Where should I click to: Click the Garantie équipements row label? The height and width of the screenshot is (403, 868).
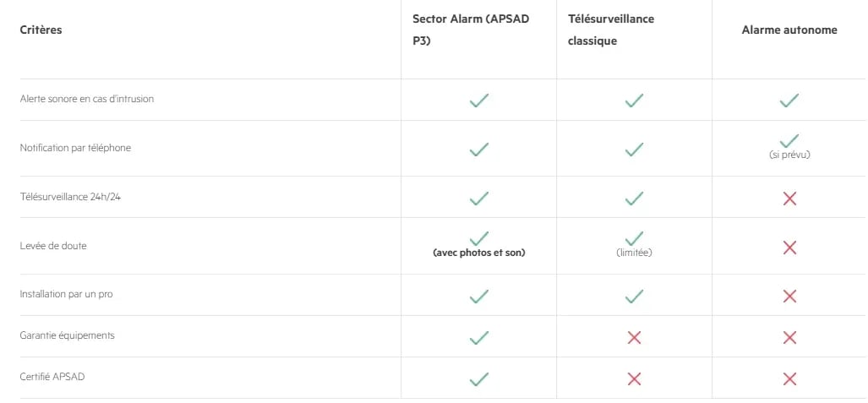[x=67, y=335]
